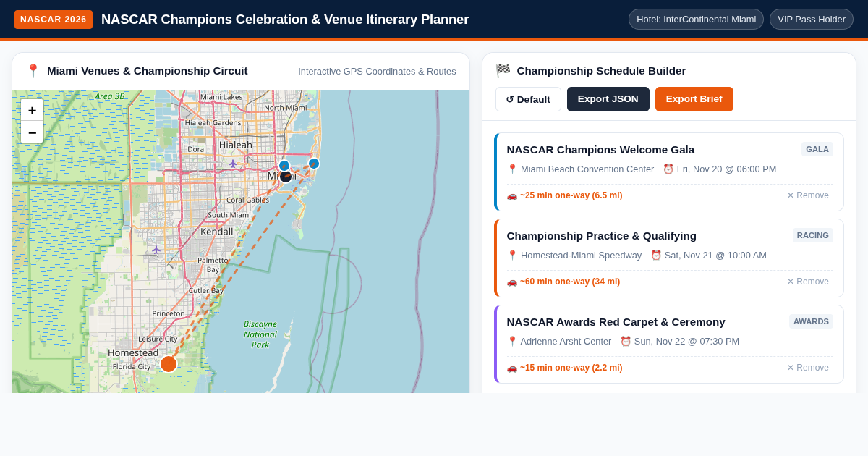868x456 pixels.
Task: Click the Homestead label on the map
Action: pos(133,352)
